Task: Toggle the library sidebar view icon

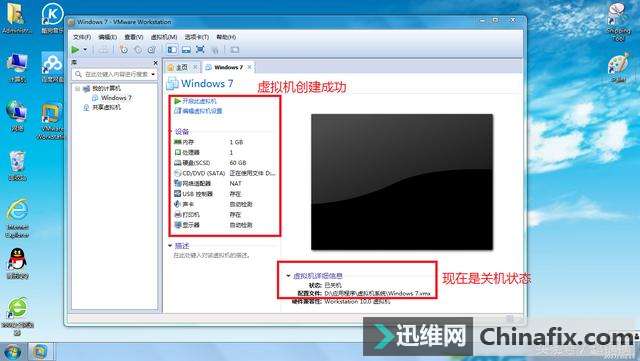Action: (x=172, y=50)
